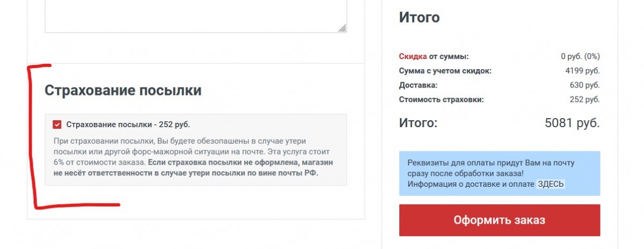Click the 'Стоимость страховки:' row label
This screenshot has width=644, height=249.
pyautogui.click(x=441, y=99)
